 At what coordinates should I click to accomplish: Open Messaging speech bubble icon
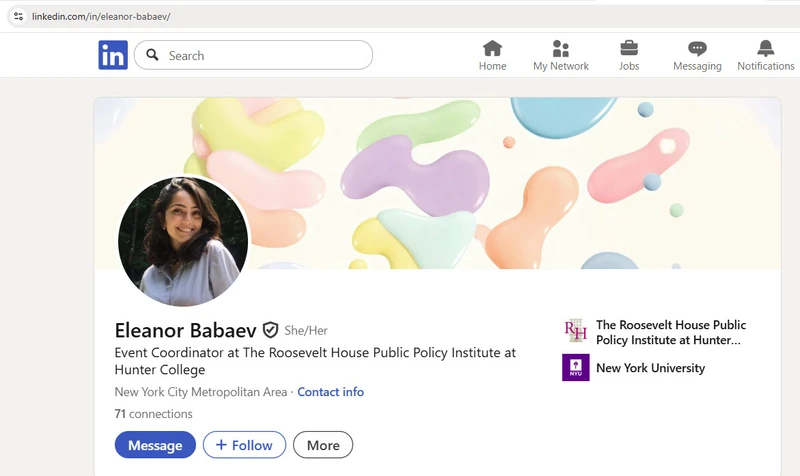click(697, 49)
